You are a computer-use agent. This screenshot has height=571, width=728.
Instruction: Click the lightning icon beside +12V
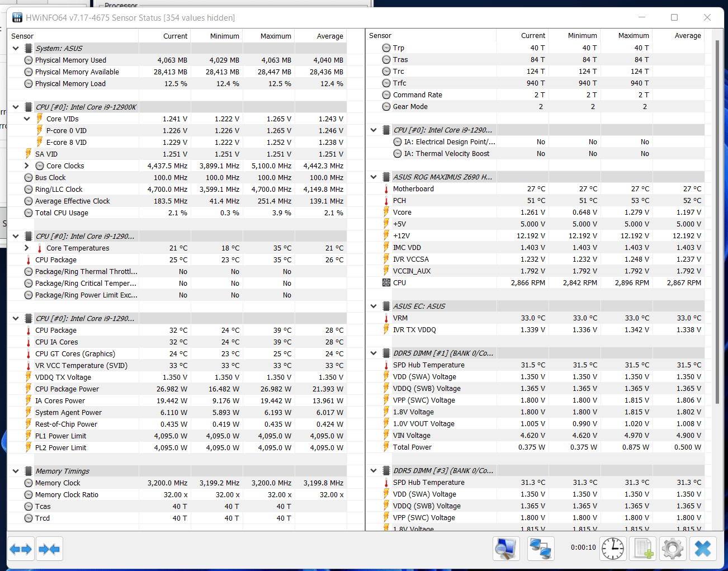pyautogui.click(x=386, y=235)
